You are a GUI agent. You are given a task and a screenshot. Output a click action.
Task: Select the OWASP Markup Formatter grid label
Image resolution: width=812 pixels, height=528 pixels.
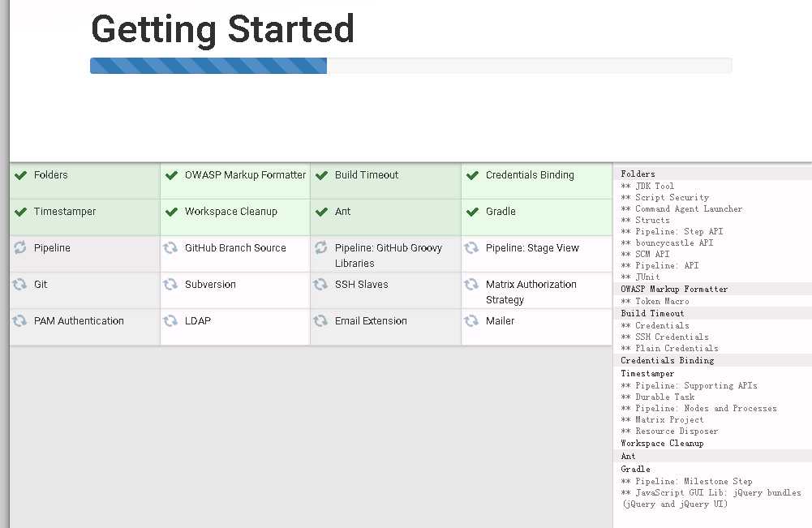pos(245,175)
